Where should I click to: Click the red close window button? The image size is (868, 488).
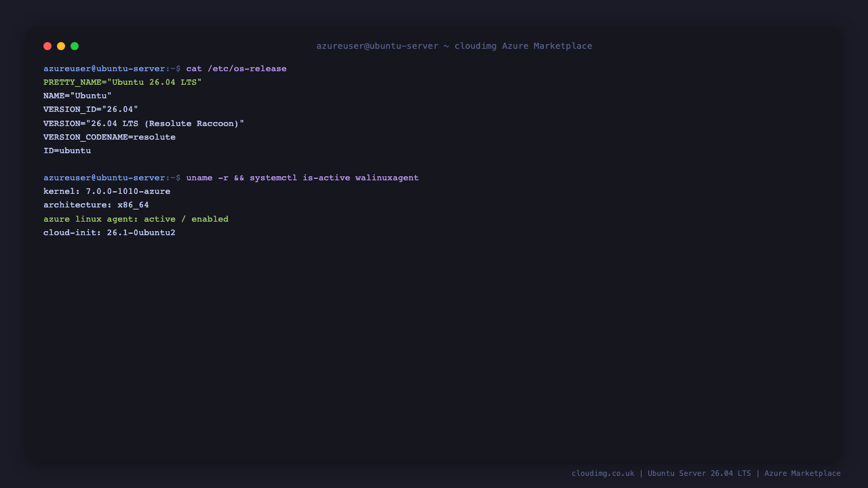[x=47, y=46]
